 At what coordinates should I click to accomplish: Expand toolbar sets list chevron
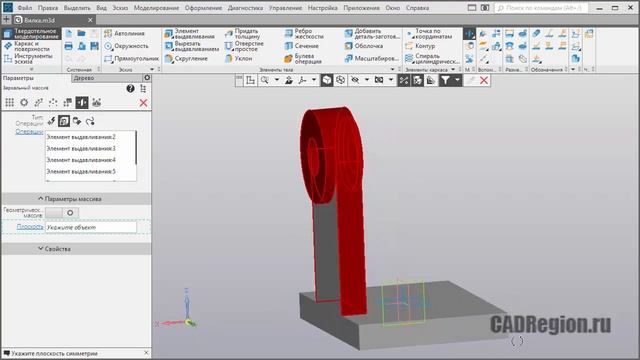pos(31,69)
